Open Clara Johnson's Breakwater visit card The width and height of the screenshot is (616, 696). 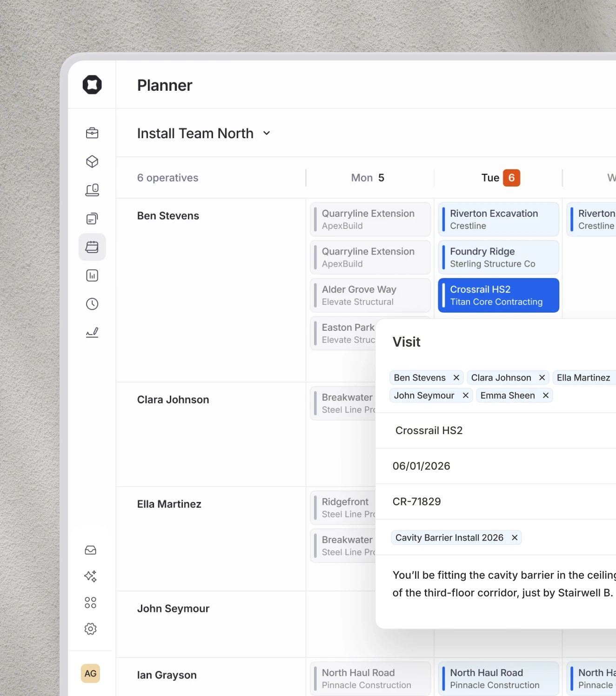[343, 403]
